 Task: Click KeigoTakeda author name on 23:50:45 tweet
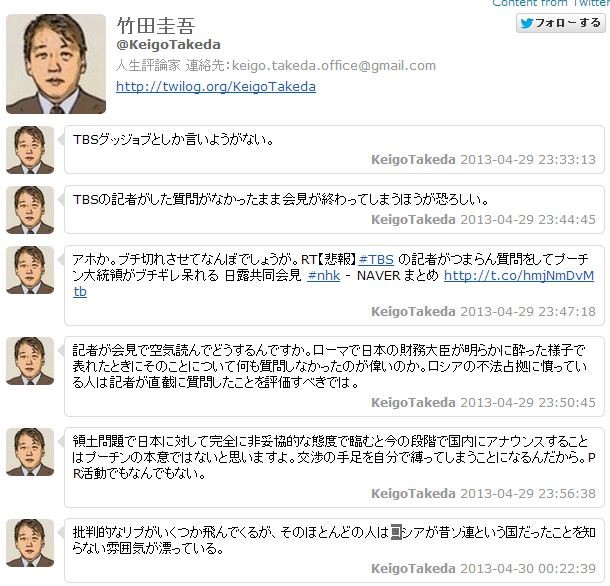413,403
